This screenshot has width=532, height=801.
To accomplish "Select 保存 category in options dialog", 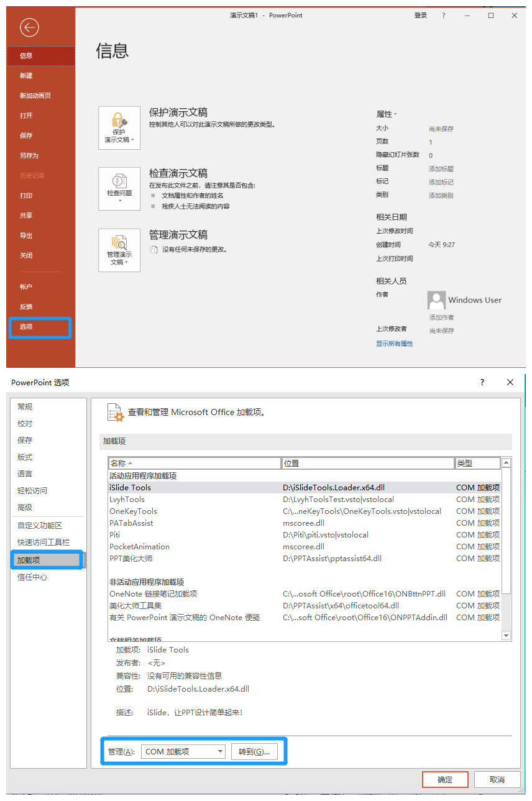I will point(48,440).
